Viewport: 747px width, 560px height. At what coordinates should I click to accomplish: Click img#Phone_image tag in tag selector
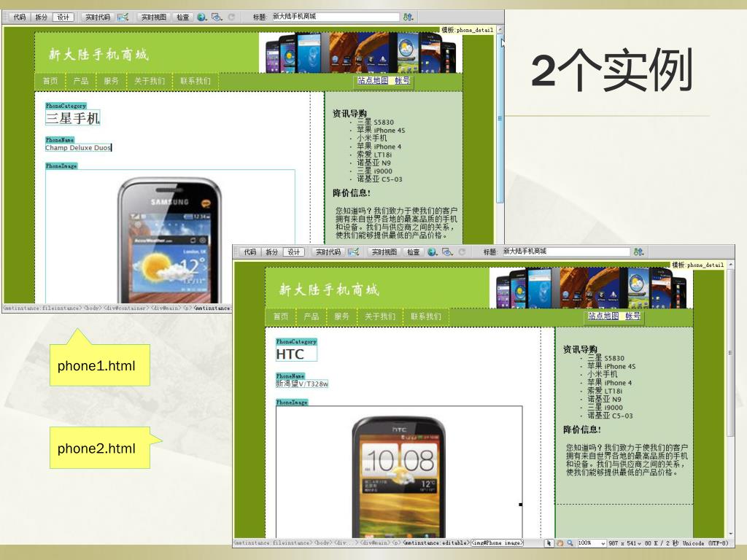[497, 542]
